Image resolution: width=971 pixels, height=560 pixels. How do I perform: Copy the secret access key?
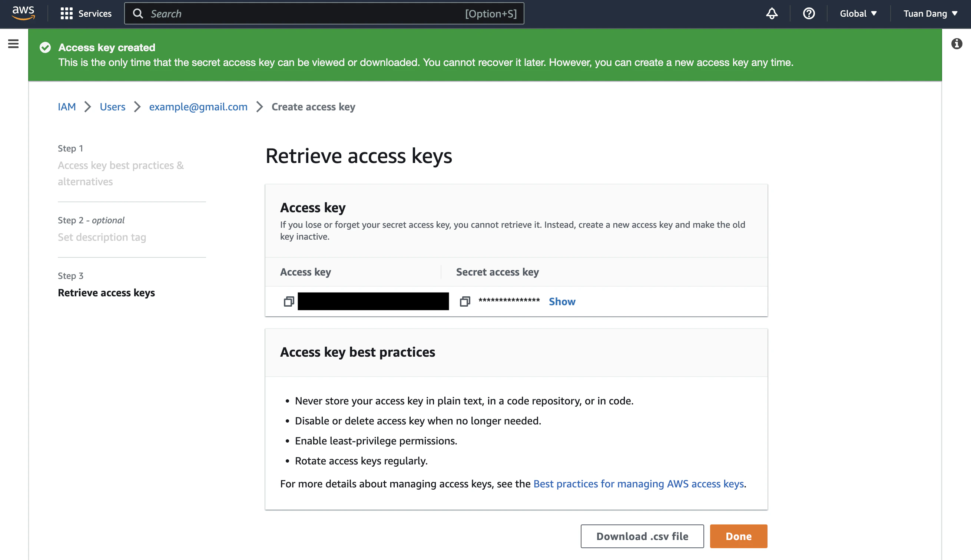[x=465, y=301]
